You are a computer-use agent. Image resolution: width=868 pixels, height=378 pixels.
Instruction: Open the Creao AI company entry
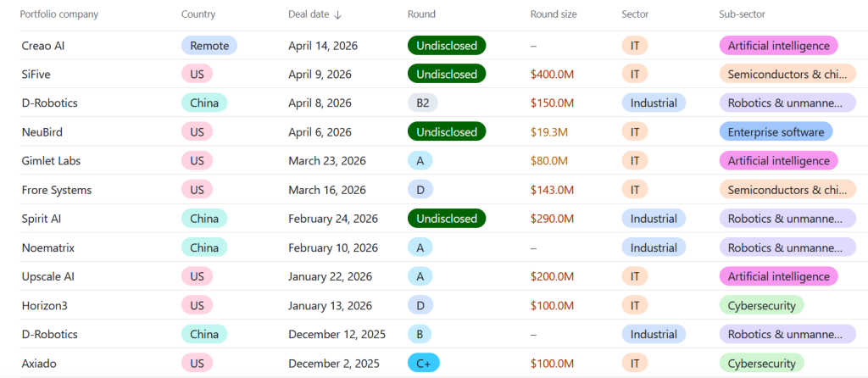43,46
